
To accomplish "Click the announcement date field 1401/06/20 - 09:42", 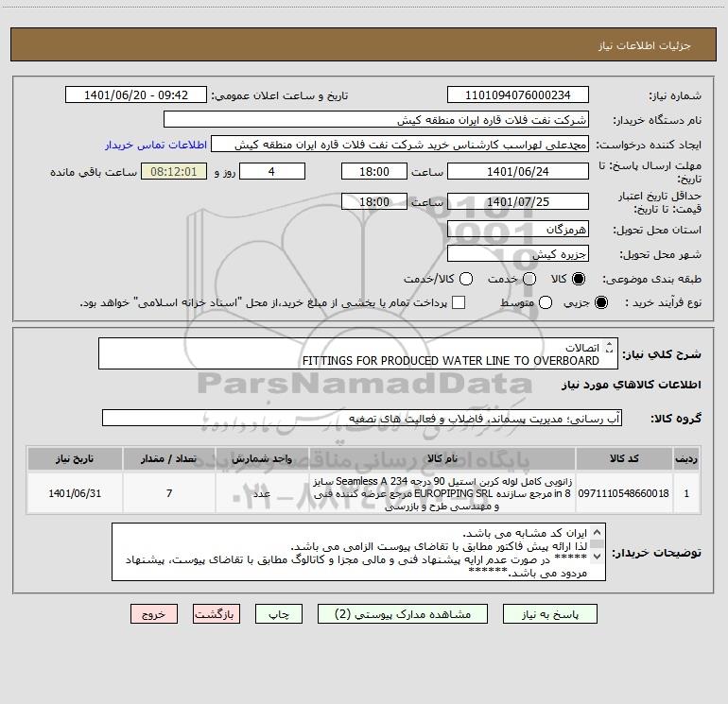I will (136, 94).
